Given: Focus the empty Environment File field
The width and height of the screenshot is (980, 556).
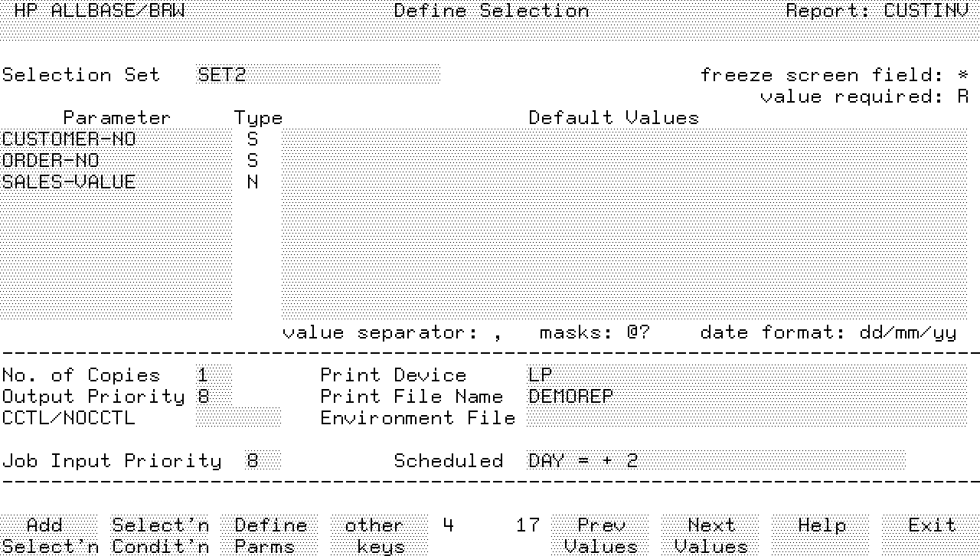Looking at the screenshot, I should point(746,418).
